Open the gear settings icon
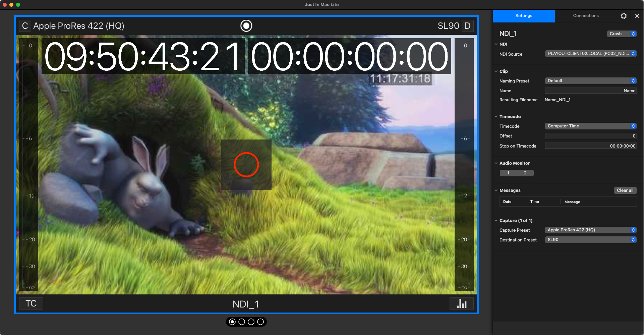The width and height of the screenshot is (644, 335). coord(624,16)
